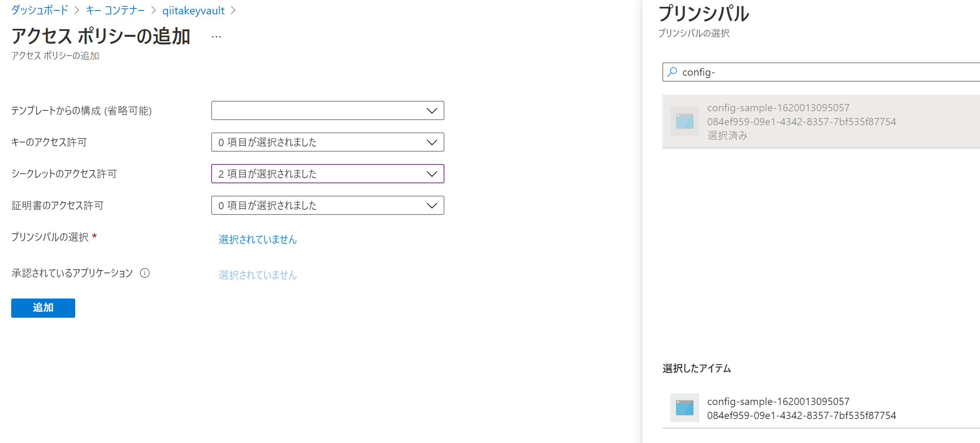Open key permissions dropdown
The width and height of the screenshot is (980, 443).
click(327, 142)
